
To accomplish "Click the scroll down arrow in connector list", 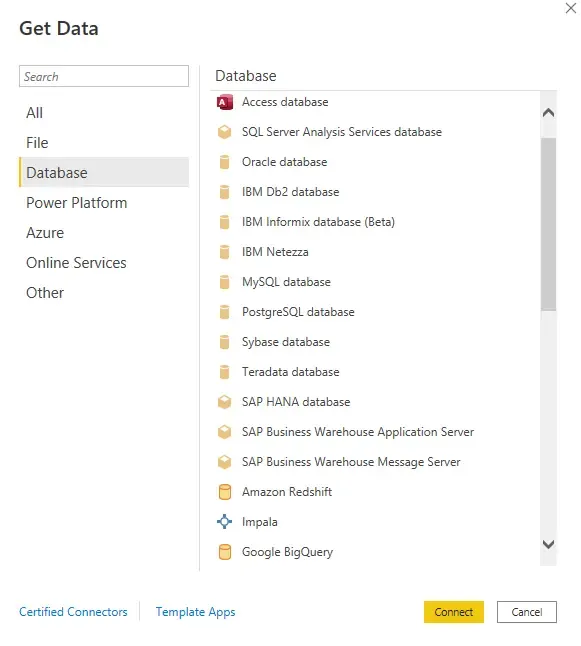I will [x=548, y=544].
